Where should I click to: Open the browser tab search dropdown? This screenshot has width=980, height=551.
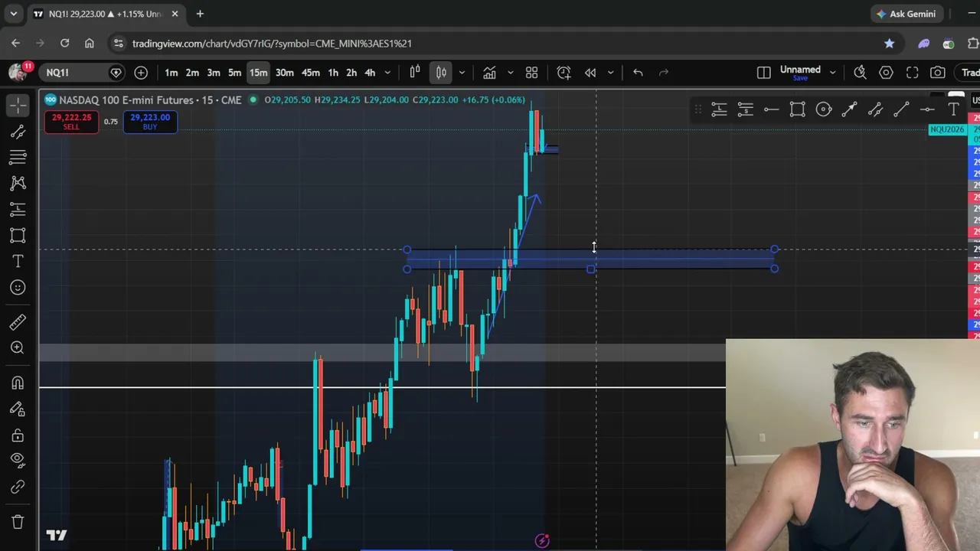click(13, 14)
